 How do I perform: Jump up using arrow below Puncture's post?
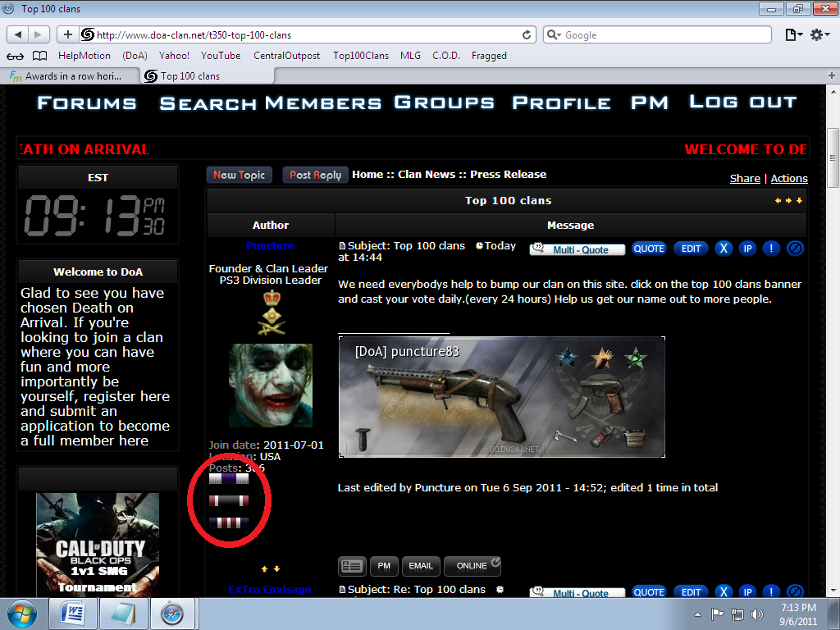pos(264,569)
